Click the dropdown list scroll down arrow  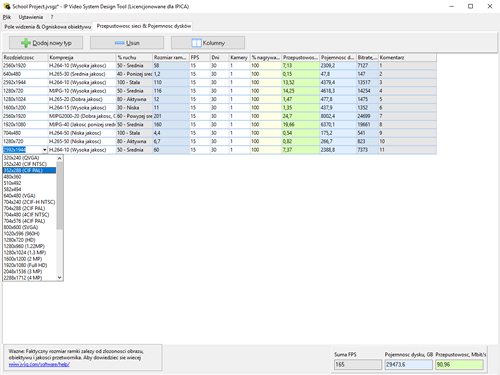[60, 277]
